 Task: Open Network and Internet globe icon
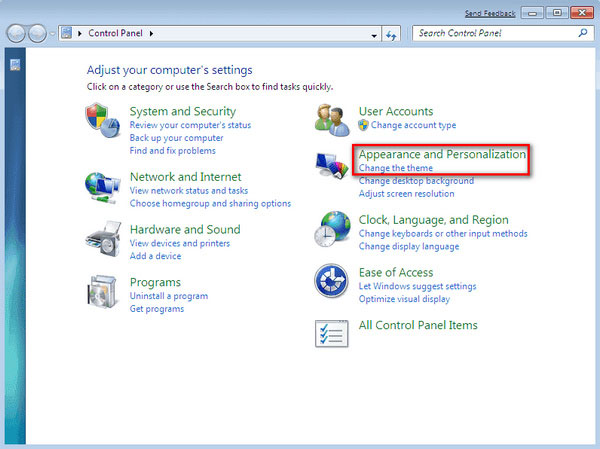pyautogui.click(x=103, y=188)
